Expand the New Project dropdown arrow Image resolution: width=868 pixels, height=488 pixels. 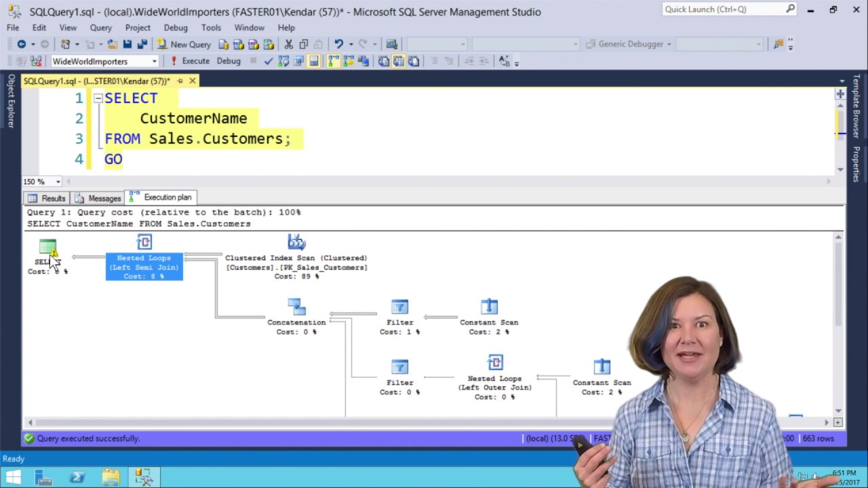[x=77, y=44]
